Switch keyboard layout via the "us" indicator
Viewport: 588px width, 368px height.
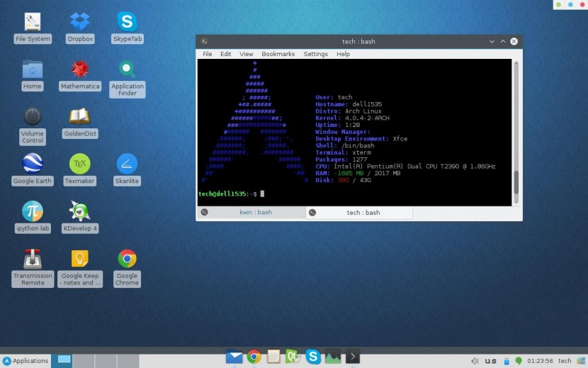[x=490, y=361]
